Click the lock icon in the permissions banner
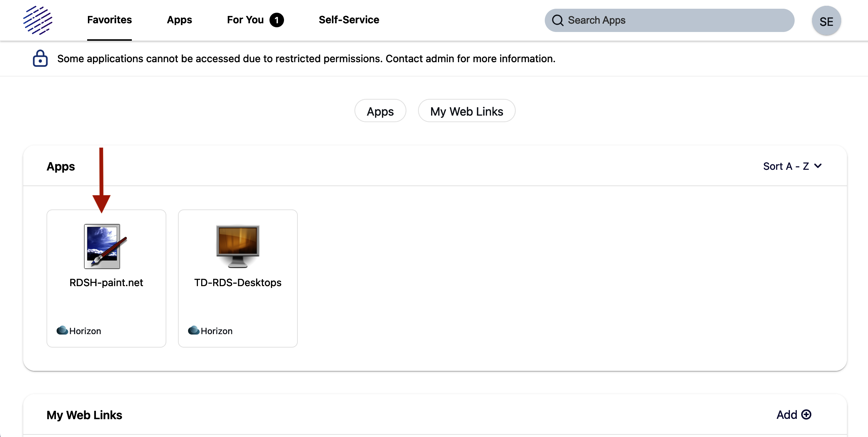Viewport: 868px width, 437px height. [x=40, y=59]
